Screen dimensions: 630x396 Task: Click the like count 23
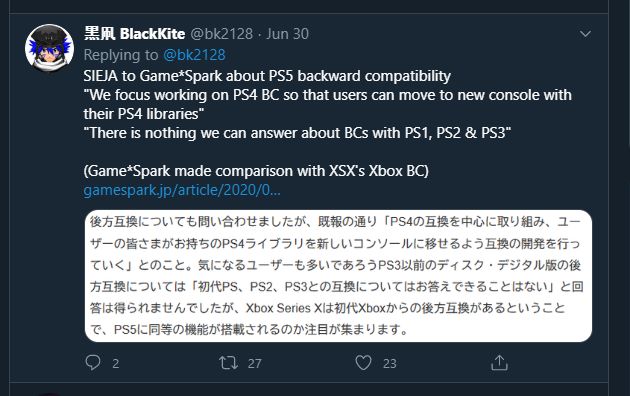(x=390, y=363)
